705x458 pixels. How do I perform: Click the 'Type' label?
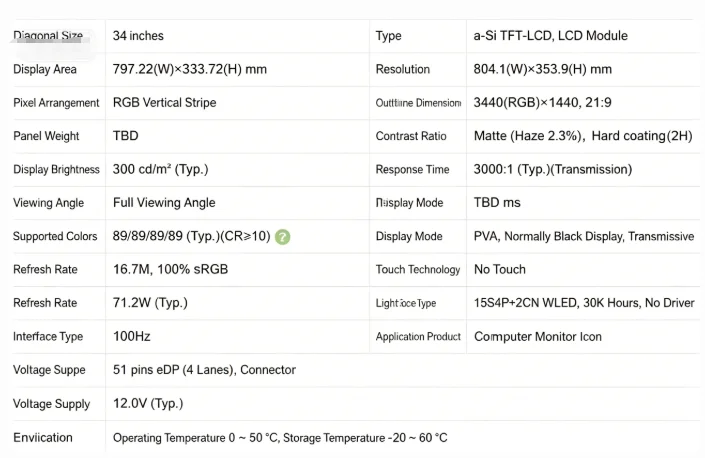pyautogui.click(x=388, y=36)
